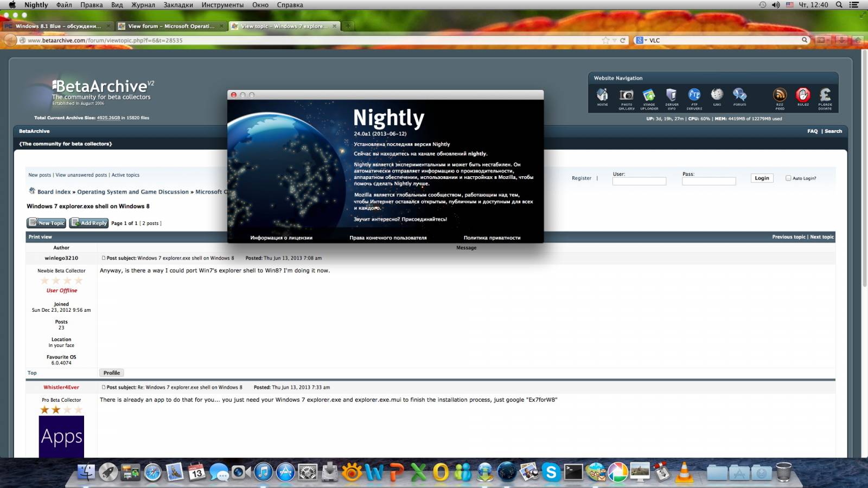Open the Time Machine menu bar icon
This screenshot has width=868, height=488.
click(762, 5)
